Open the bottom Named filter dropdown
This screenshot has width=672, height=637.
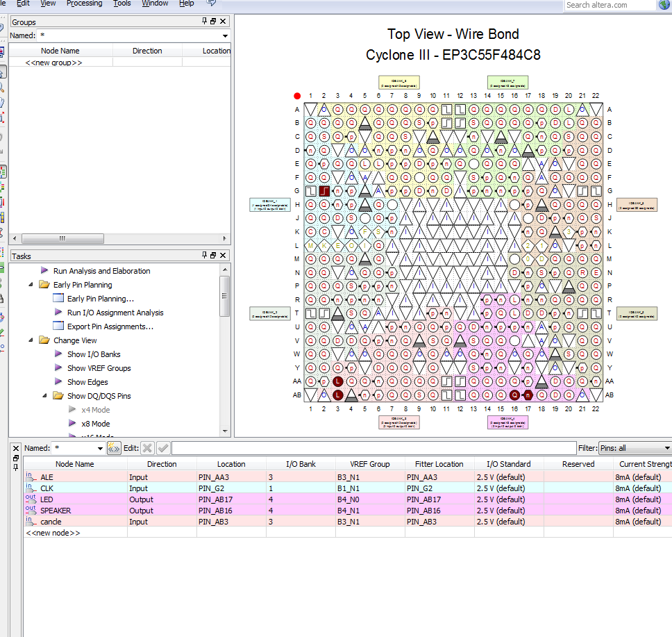100,448
